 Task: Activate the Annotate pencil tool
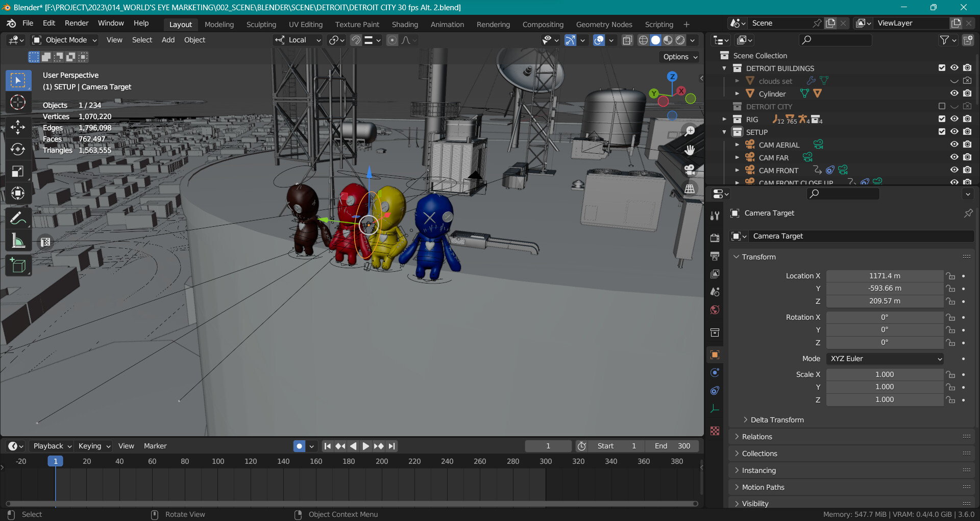[18, 219]
